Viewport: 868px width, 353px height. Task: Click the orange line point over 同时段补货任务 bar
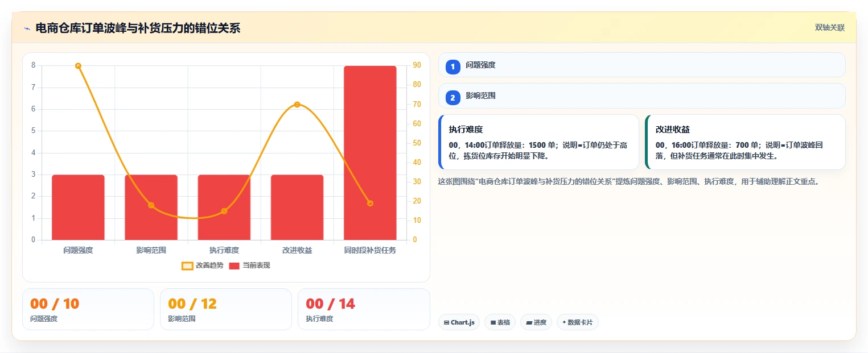(x=370, y=203)
